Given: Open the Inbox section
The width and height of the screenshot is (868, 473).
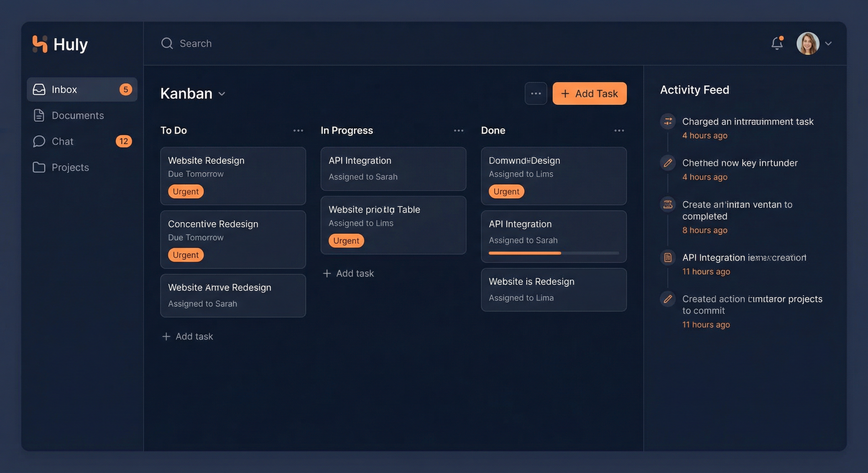Looking at the screenshot, I should click(x=82, y=90).
